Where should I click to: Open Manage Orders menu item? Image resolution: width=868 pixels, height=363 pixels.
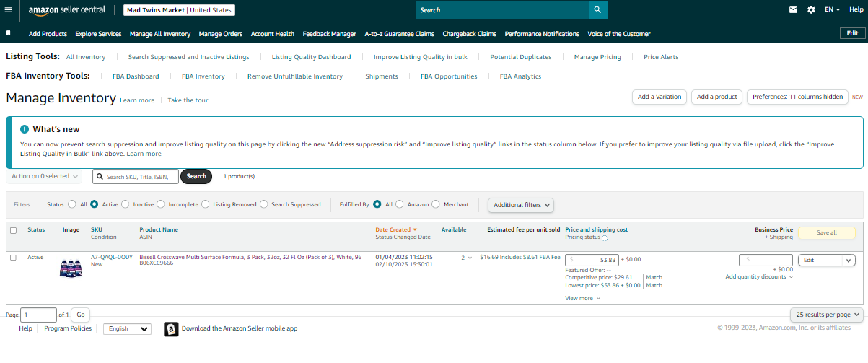point(221,34)
